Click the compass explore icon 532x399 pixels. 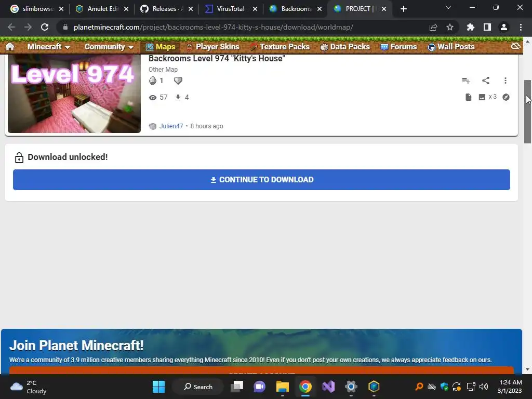(506, 97)
